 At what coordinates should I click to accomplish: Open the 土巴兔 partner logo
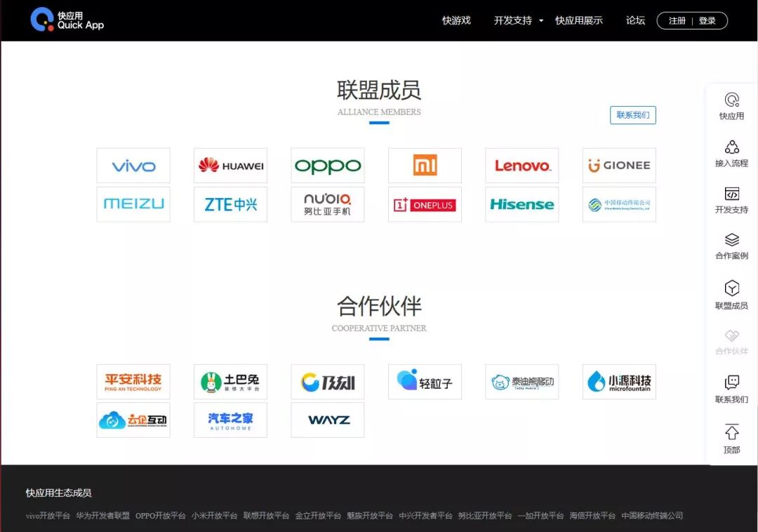[x=231, y=382]
